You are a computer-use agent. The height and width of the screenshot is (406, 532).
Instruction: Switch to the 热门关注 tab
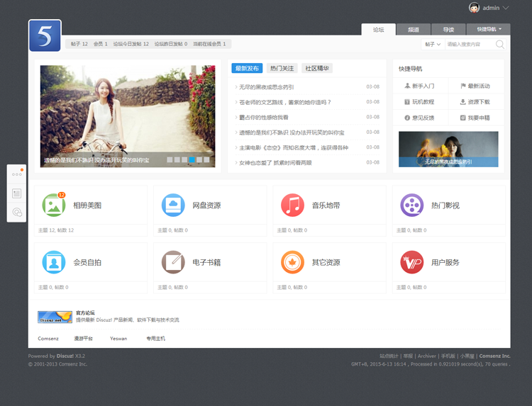pos(282,69)
